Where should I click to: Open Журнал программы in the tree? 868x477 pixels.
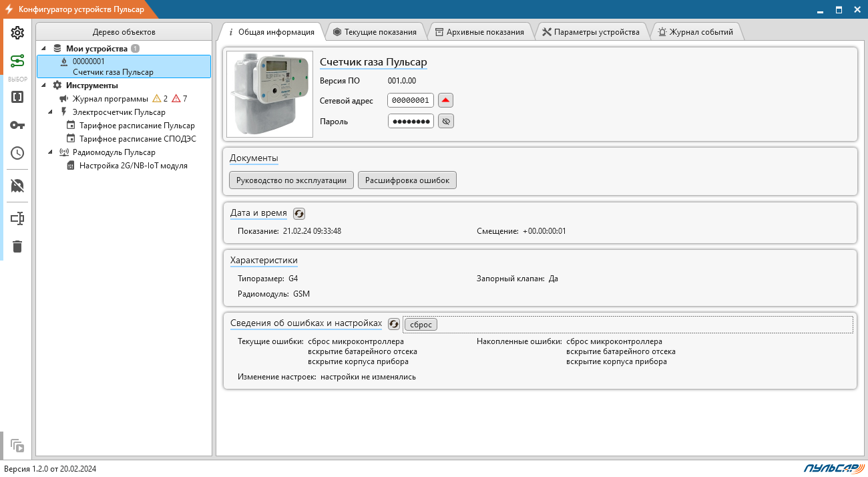coord(110,99)
